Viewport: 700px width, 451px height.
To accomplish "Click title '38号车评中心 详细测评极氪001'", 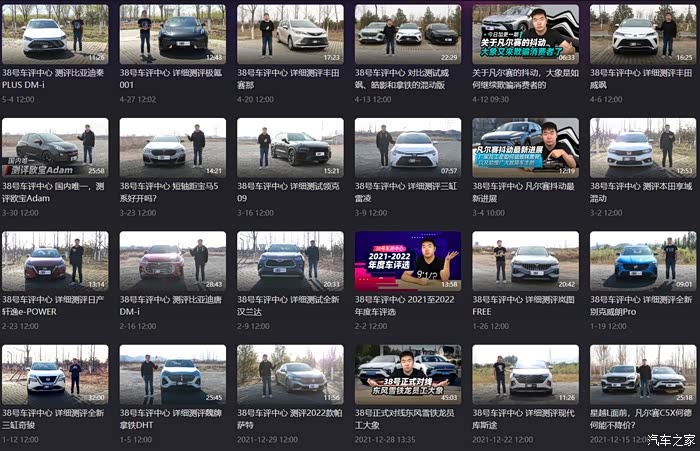I will tap(171, 79).
